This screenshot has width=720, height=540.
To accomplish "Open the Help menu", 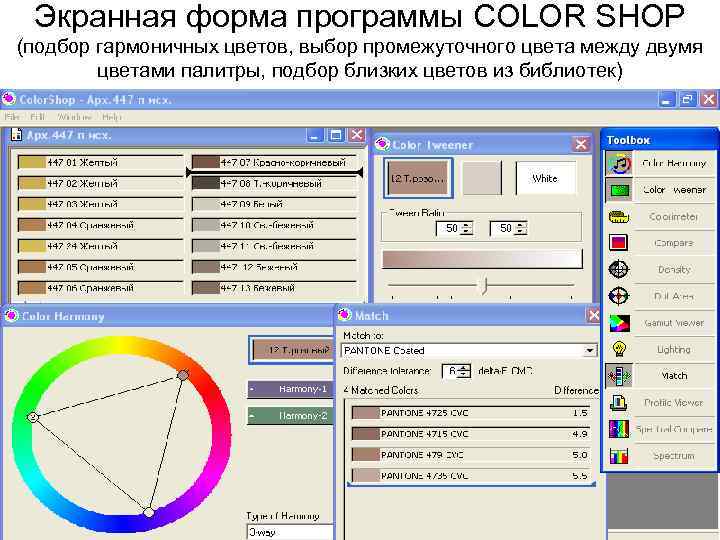I will pyautogui.click(x=112, y=117).
